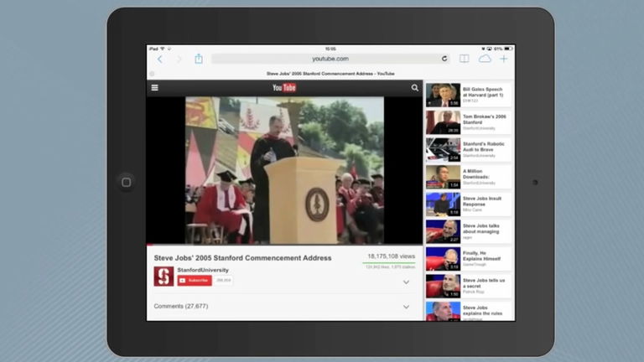This screenshot has width=644, height=362.
Task: Expand the video description chevron
Action: [406, 282]
